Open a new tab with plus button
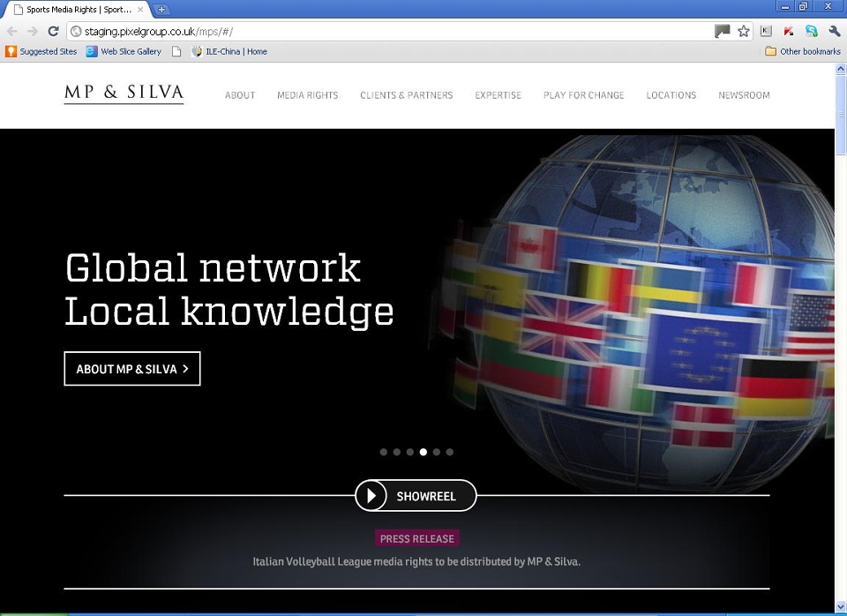Screen dimensions: 847x616 161,9
